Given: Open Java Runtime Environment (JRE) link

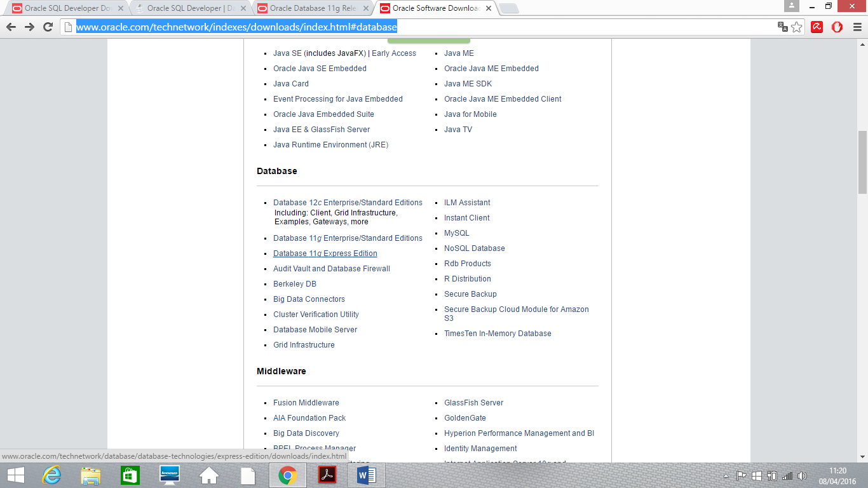Looking at the screenshot, I should pos(330,145).
